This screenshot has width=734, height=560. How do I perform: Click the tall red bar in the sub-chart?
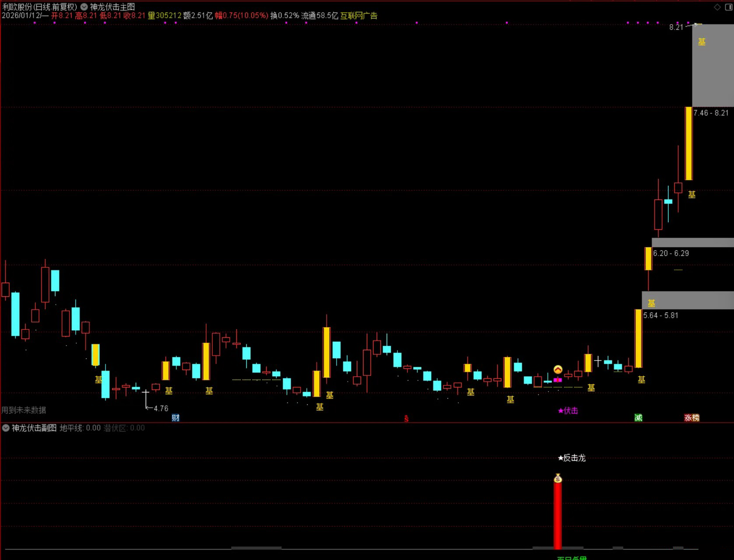(558, 515)
